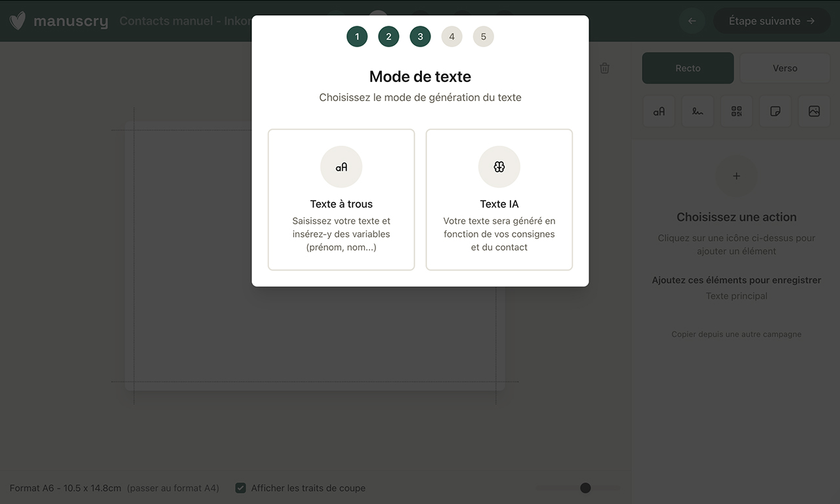Click the text tool icon in sidebar
Image resolution: width=840 pixels, height=504 pixels.
[x=659, y=112]
